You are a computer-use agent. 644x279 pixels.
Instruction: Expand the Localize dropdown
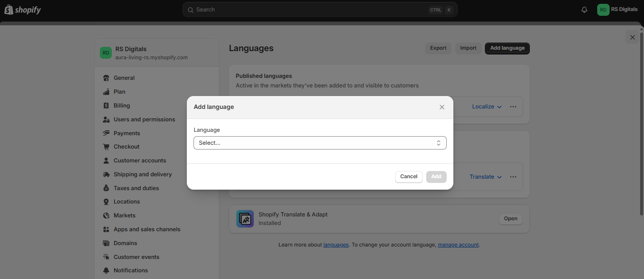point(487,107)
